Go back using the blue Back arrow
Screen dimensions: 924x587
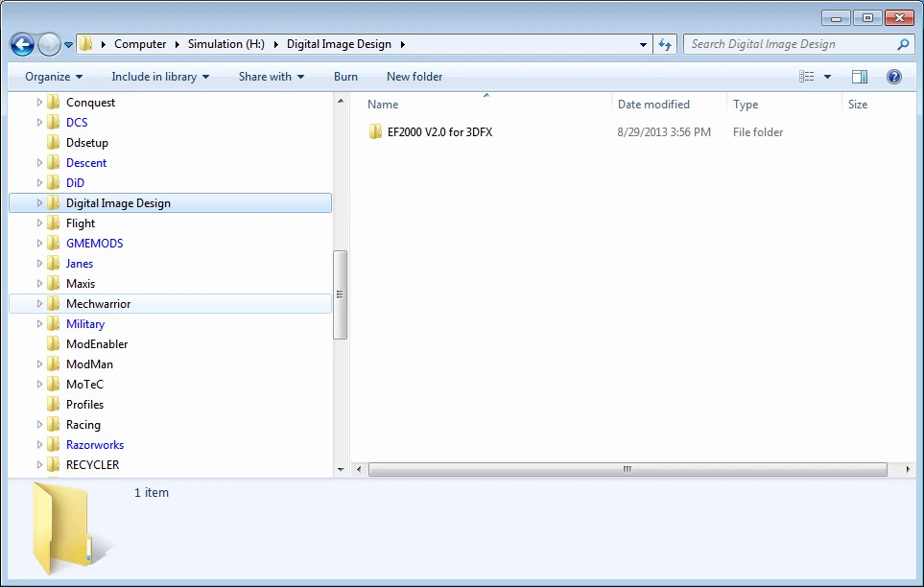[22, 44]
